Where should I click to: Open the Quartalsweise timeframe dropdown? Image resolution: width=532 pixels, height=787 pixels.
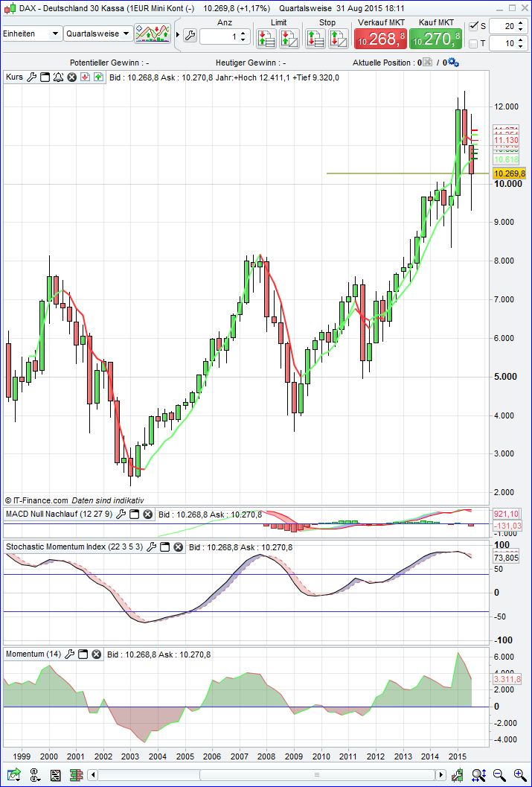(x=98, y=34)
